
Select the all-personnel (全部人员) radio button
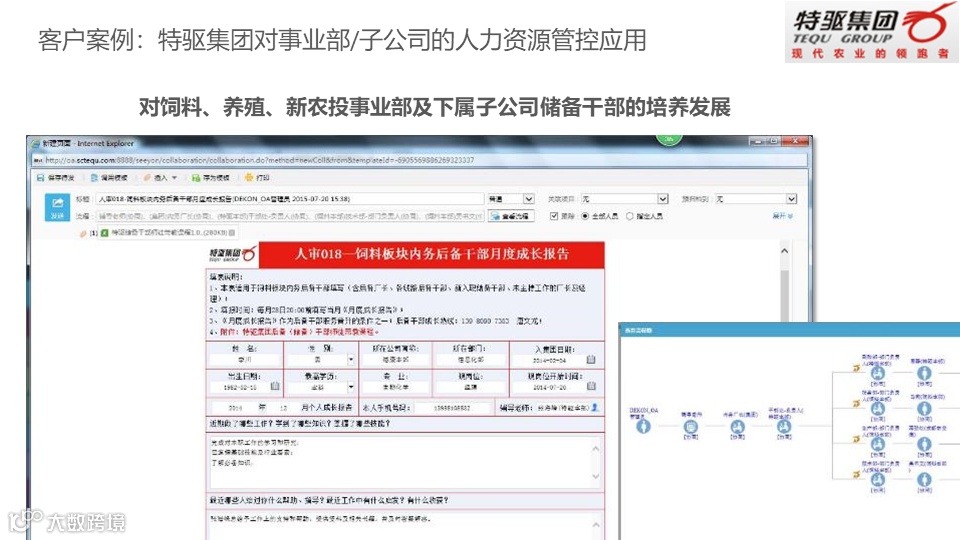tap(585, 216)
